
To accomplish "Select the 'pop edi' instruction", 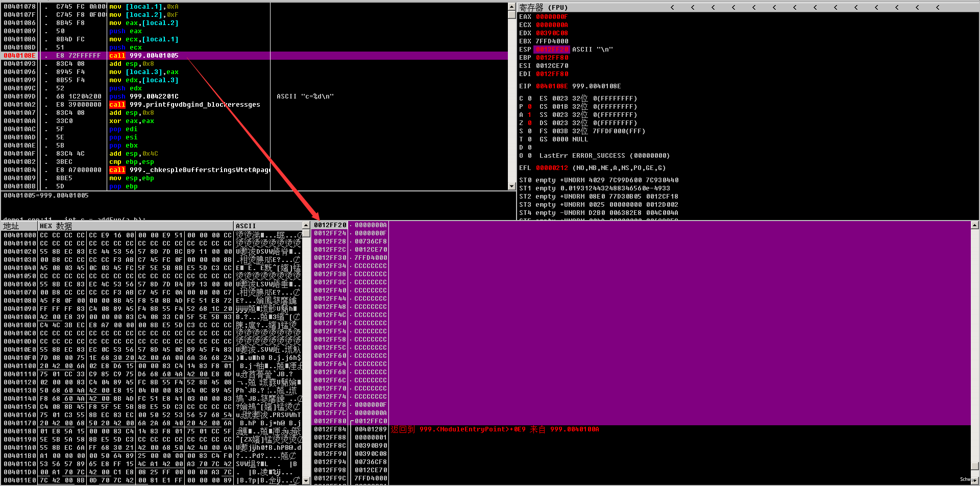I will 124,129.
